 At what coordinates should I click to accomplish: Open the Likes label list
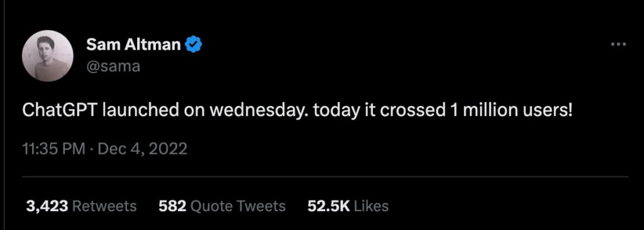pos(371,206)
